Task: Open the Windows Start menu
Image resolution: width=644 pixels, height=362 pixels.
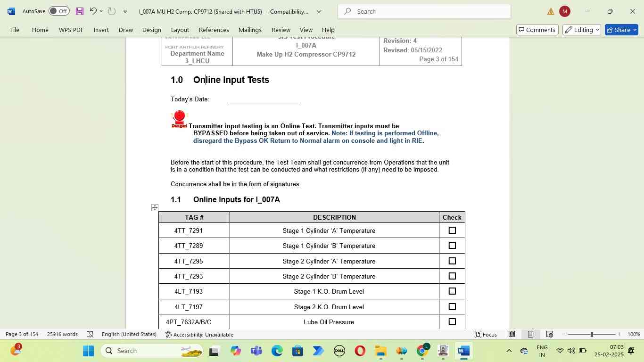Action: [89, 351]
